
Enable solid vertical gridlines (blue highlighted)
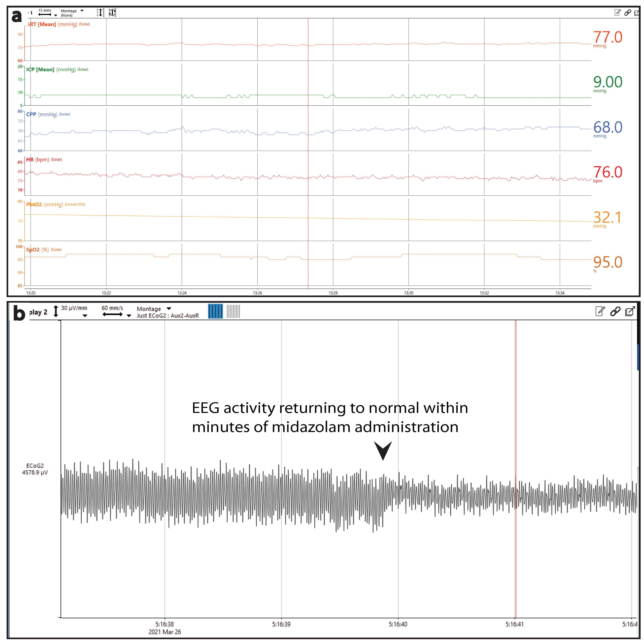pyautogui.click(x=215, y=311)
